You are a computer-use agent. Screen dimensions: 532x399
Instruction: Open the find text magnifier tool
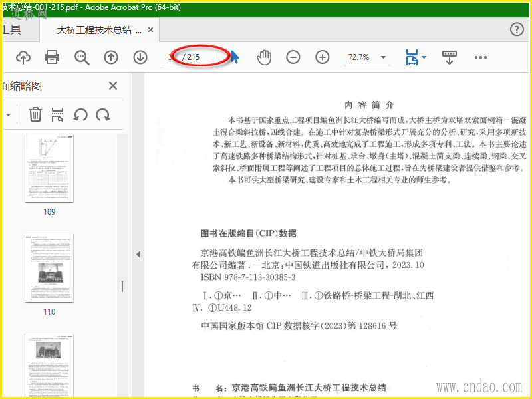82,57
